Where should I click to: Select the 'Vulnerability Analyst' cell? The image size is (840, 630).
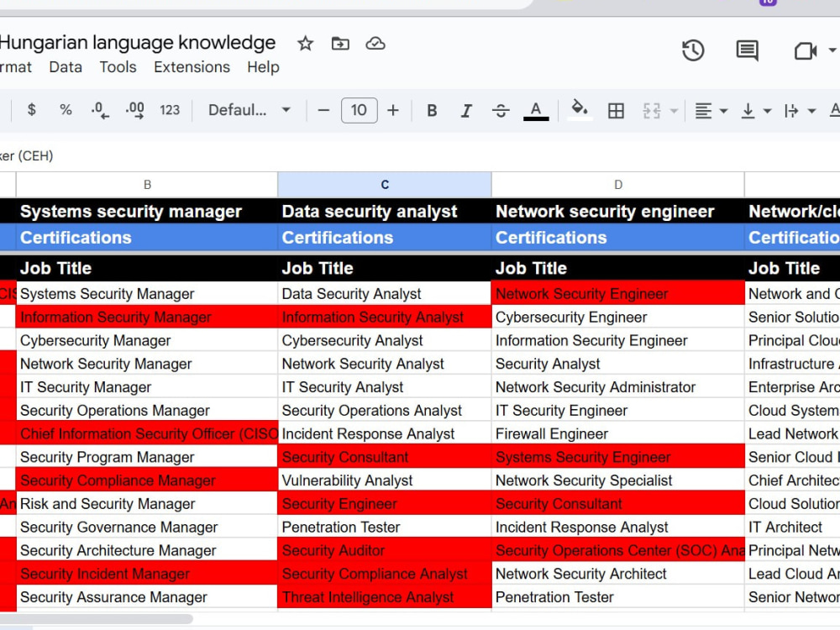click(385, 480)
